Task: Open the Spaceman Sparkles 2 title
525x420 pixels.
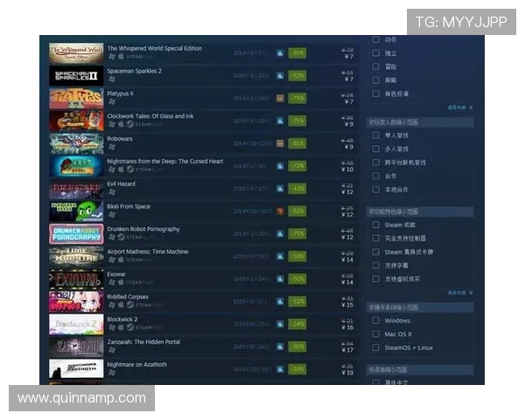Action: (x=134, y=71)
